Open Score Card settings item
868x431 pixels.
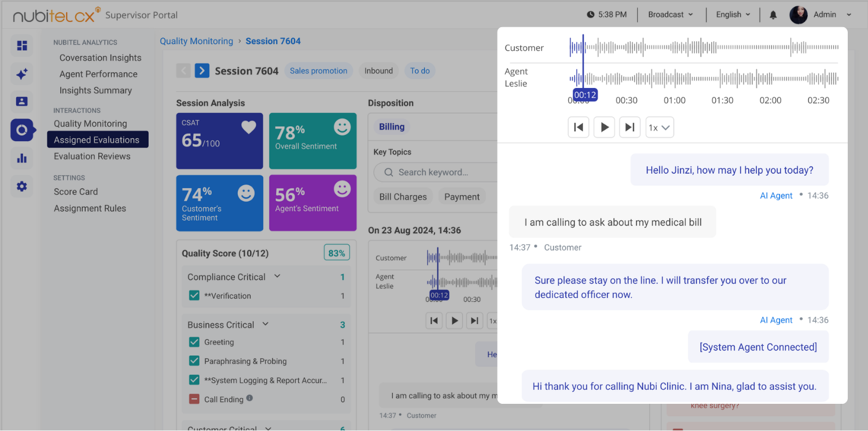[76, 191]
